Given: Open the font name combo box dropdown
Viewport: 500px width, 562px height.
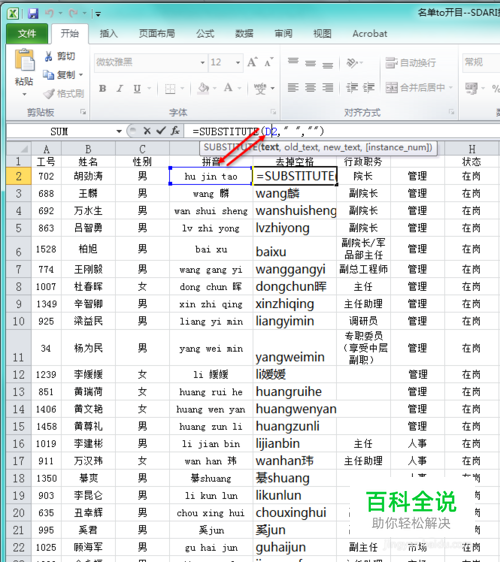Looking at the screenshot, I should click(203, 63).
